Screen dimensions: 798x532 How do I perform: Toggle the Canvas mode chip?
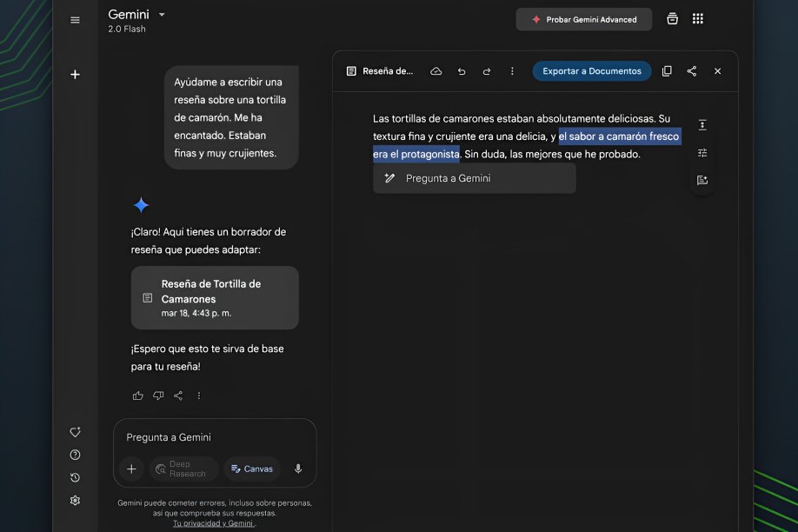click(252, 469)
